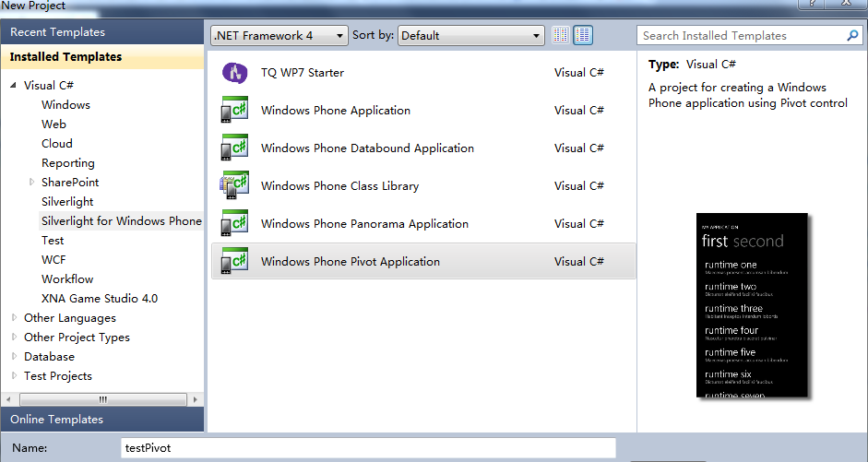Screen dimensions: 868x462
Task: Select the Web category
Action: coord(54,124)
